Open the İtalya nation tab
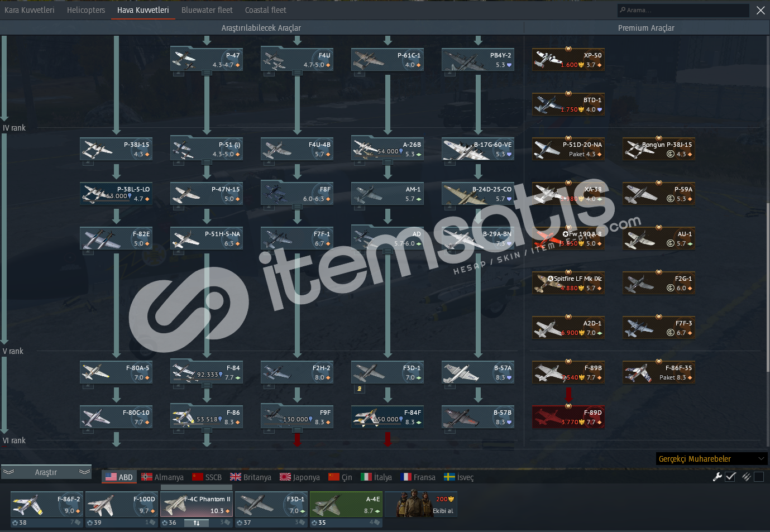Viewport: 770px width, 532px height. [x=376, y=477]
